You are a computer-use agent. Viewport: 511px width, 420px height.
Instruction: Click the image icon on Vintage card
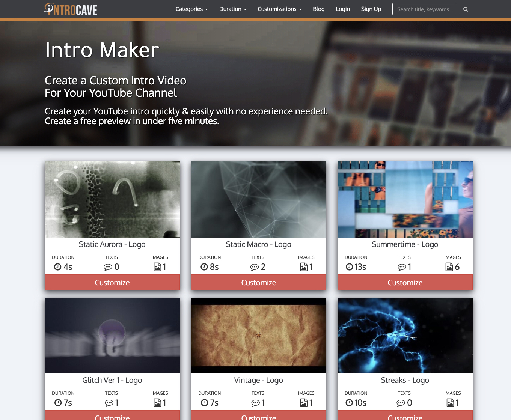(304, 403)
